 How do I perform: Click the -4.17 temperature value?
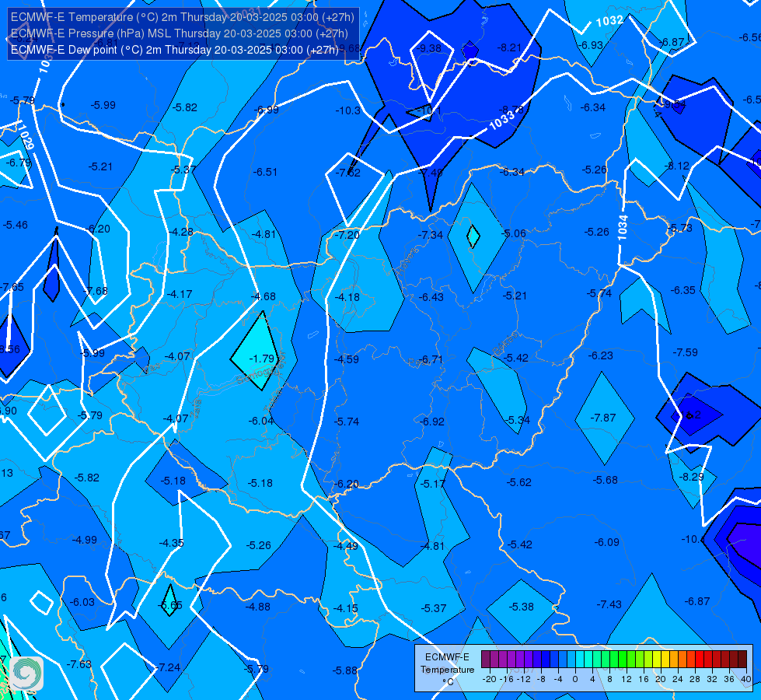pos(180,294)
